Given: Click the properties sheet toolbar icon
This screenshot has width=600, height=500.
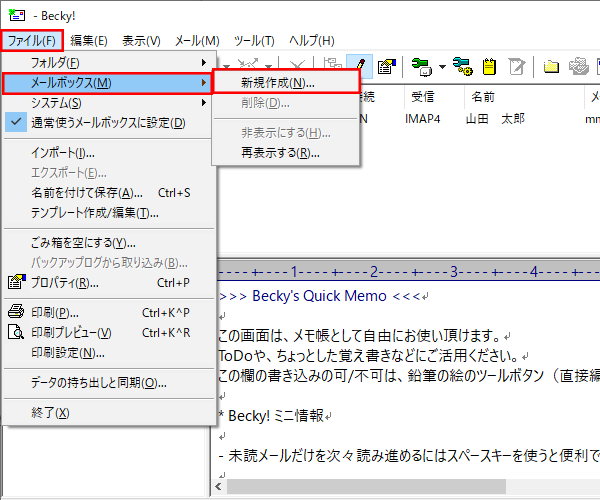Looking at the screenshot, I should point(386,67).
